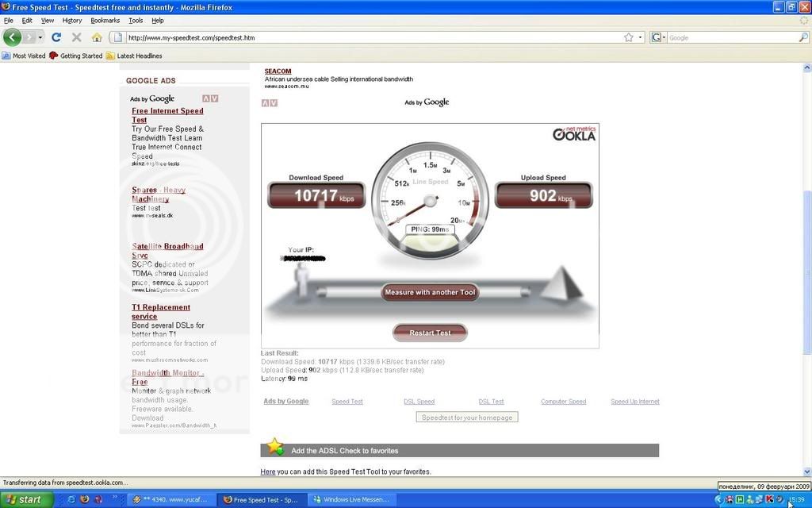The width and height of the screenshot is (812, 508).
Task: Click the yellow star next to ADSL Check
Action: [274, 447]
